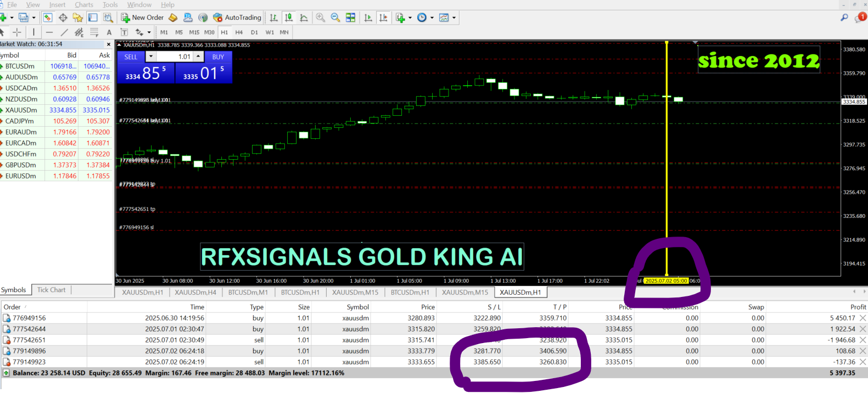Screen dimensions: 868x393
Task: Toggle the Terminal panel icon
Action: 93,18
